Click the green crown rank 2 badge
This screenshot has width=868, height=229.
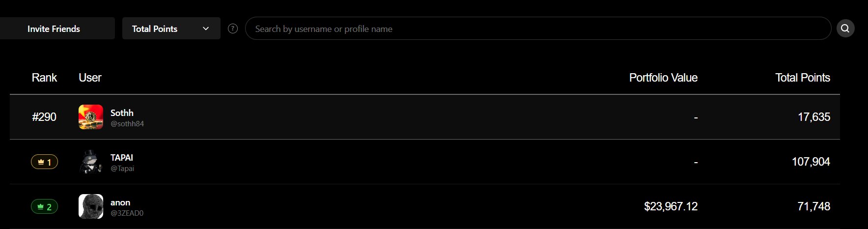44,206
